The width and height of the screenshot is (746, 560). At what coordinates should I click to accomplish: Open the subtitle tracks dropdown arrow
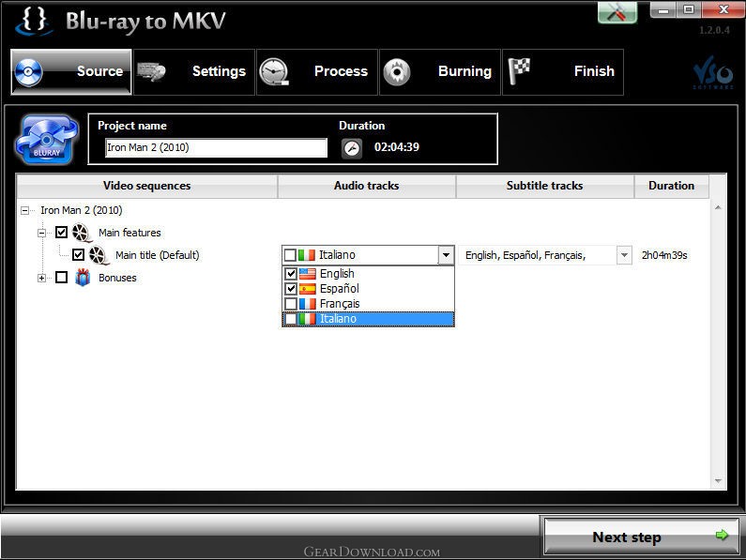624,255
